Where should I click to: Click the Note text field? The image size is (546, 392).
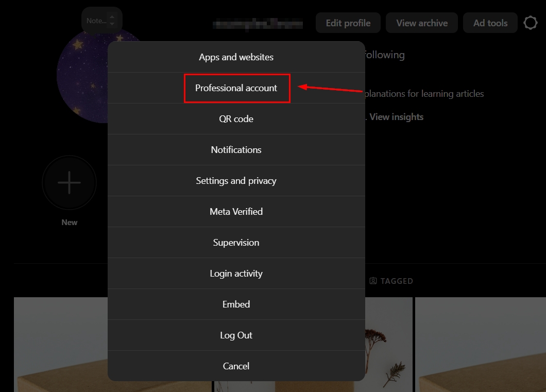click(x=96, y=21)
